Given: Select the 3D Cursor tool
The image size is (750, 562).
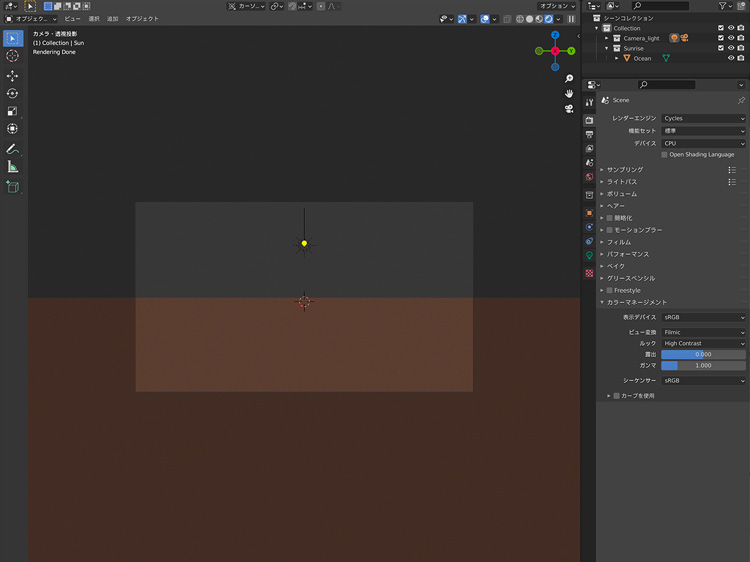Looking at the screenshot, I should point(13,56).
